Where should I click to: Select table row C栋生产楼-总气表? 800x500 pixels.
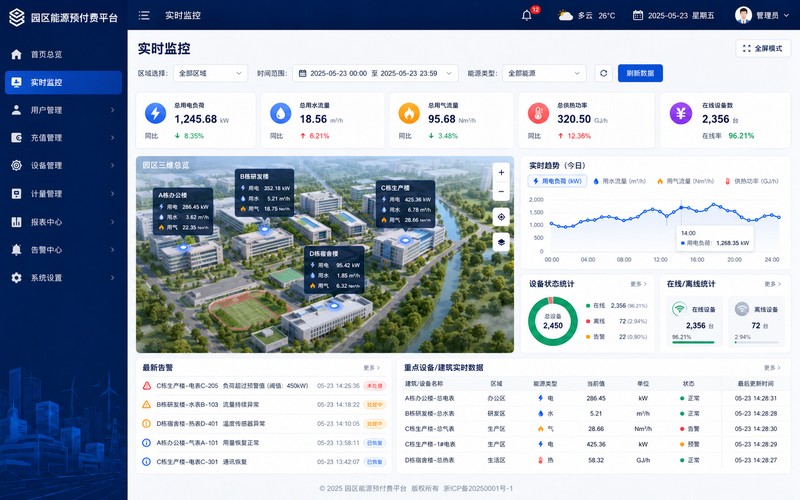[x=594, y=429]
